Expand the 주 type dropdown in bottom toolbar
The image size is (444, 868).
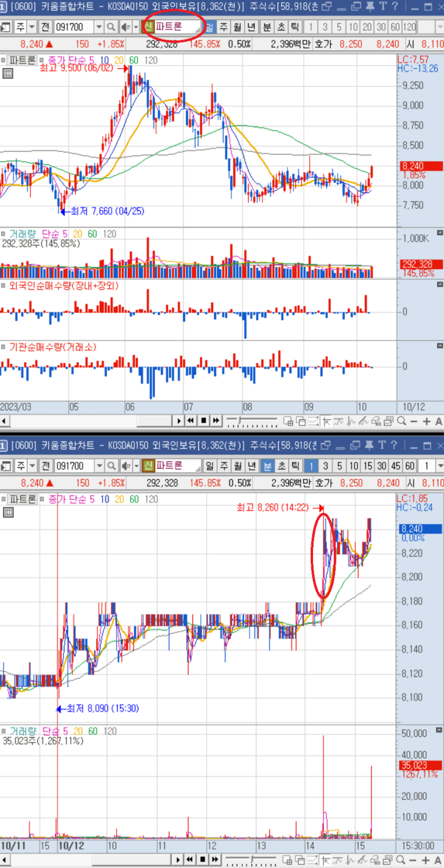click(x=32, y=465)
